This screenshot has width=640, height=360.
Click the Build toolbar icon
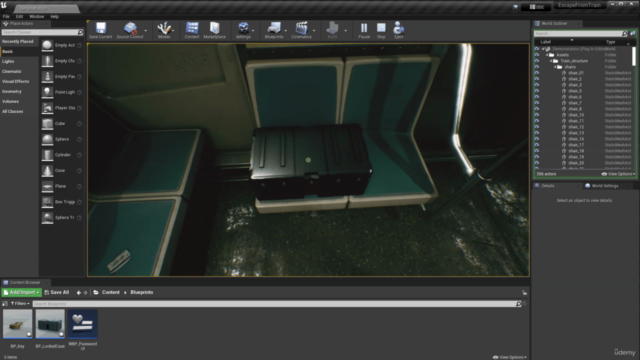click(332, 28)
